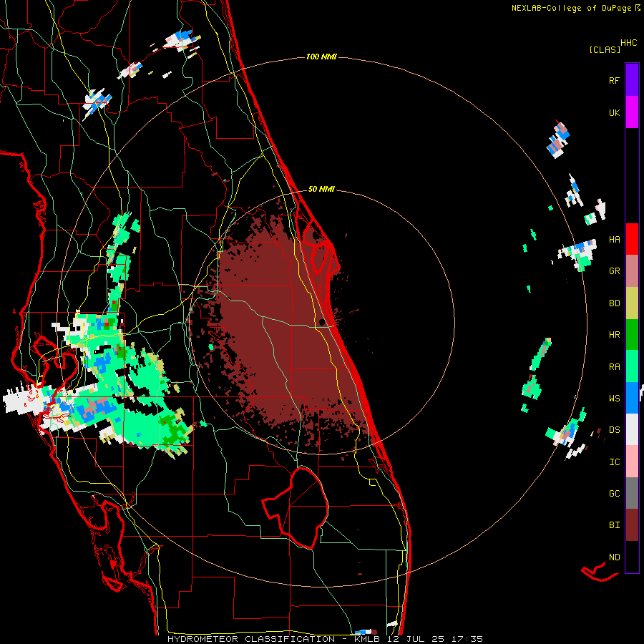Click the HA red legend swatch
This screenshot has width=644, height=644.
(632, 239)
